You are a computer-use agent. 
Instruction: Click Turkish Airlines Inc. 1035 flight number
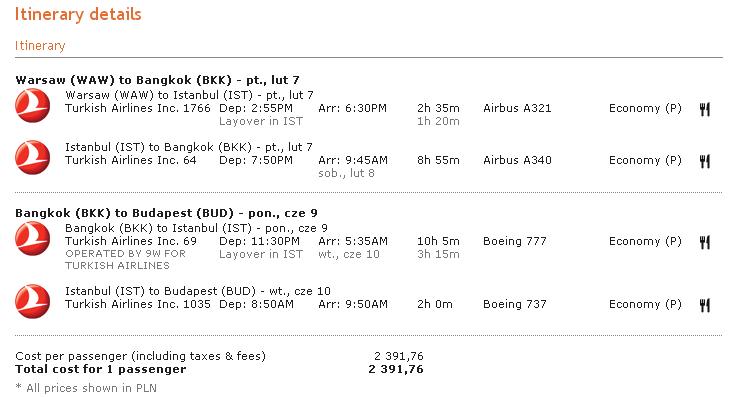coord(138,304)
